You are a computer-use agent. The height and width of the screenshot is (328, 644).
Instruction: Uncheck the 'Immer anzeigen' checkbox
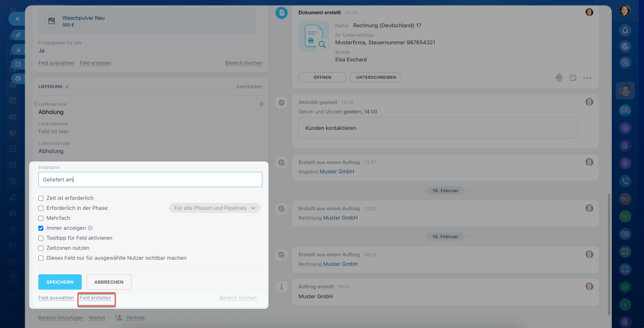(x=41, y=228)
